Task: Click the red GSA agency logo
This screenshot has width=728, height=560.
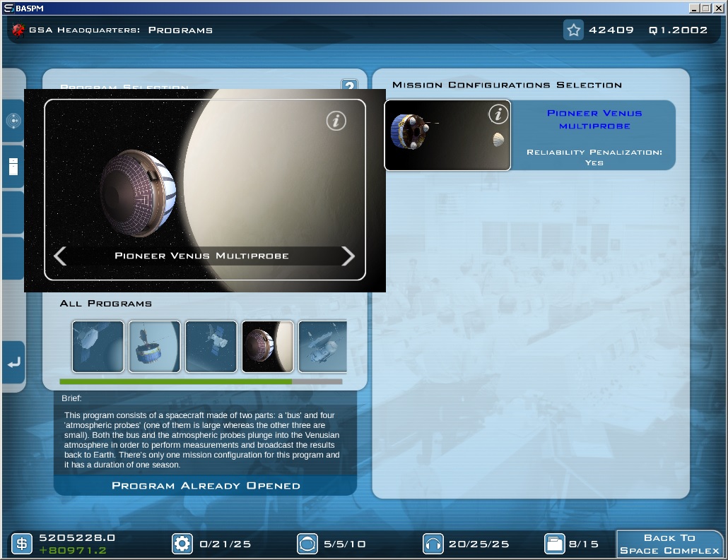Action: pos(18,30)
